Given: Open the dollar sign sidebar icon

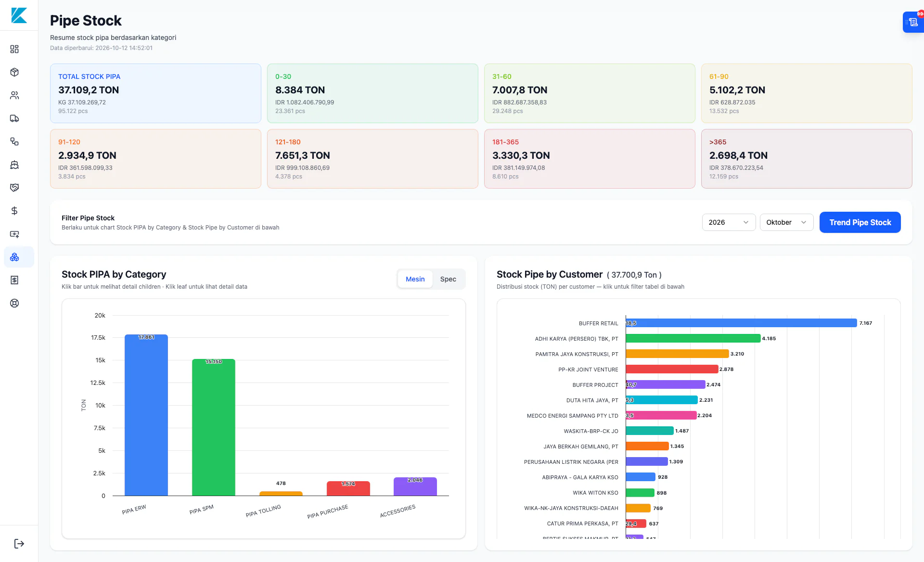Looking at the screenshot, I should click(14, 211).
